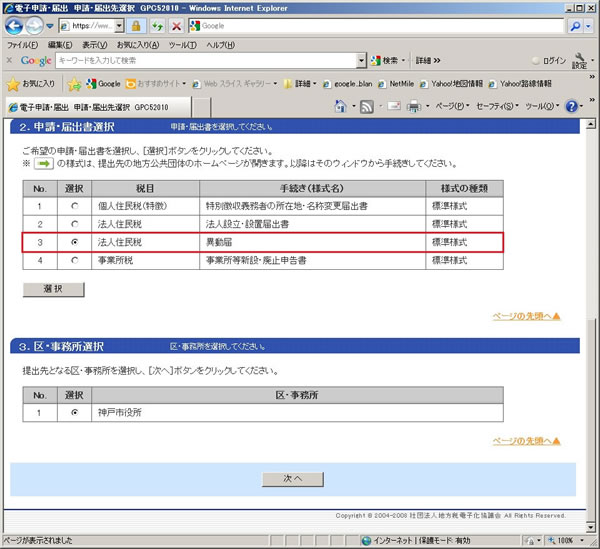Click the 次へ button

293,479
